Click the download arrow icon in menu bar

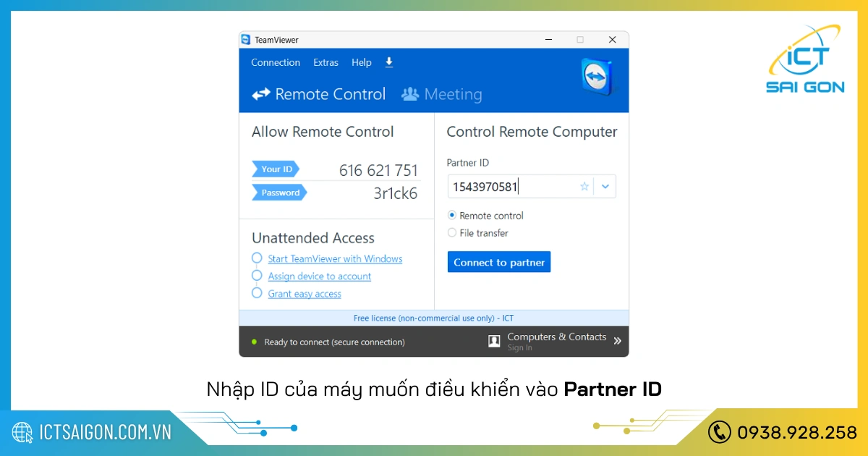tap(389, 62)
